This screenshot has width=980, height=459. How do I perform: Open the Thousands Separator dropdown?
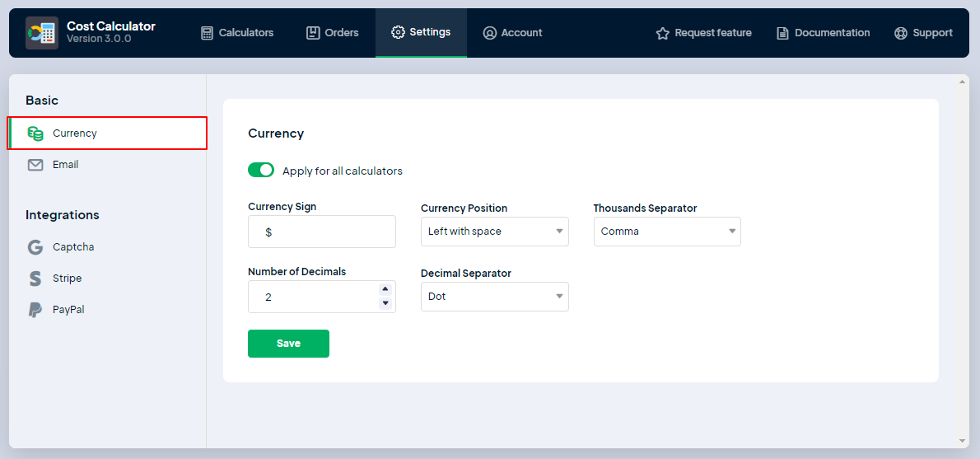(668, 232)
